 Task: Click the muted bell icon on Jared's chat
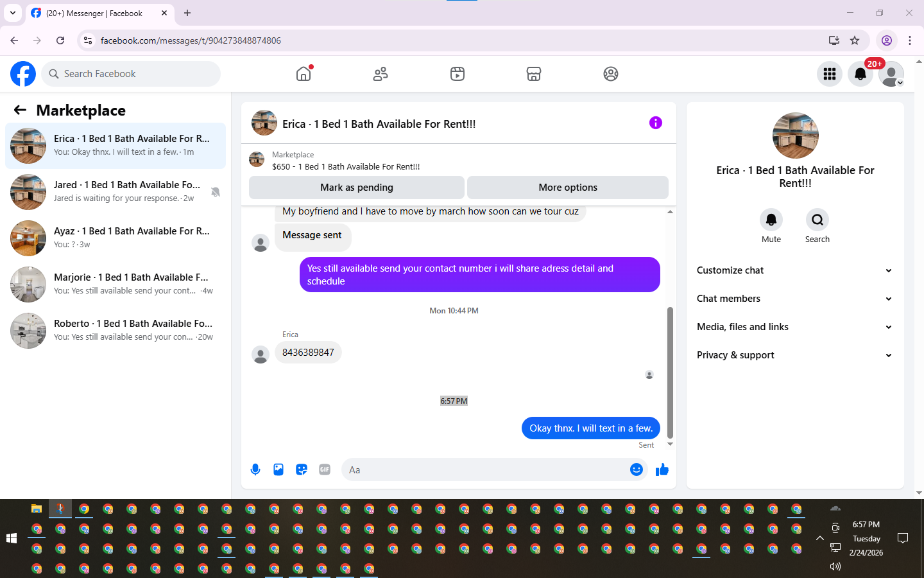(216, 192)
